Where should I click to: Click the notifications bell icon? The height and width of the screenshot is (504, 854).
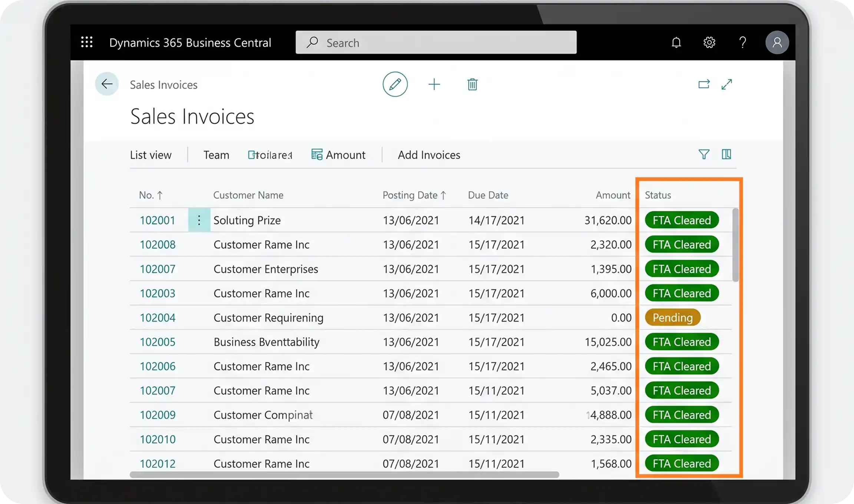click(x=676, y=43)
